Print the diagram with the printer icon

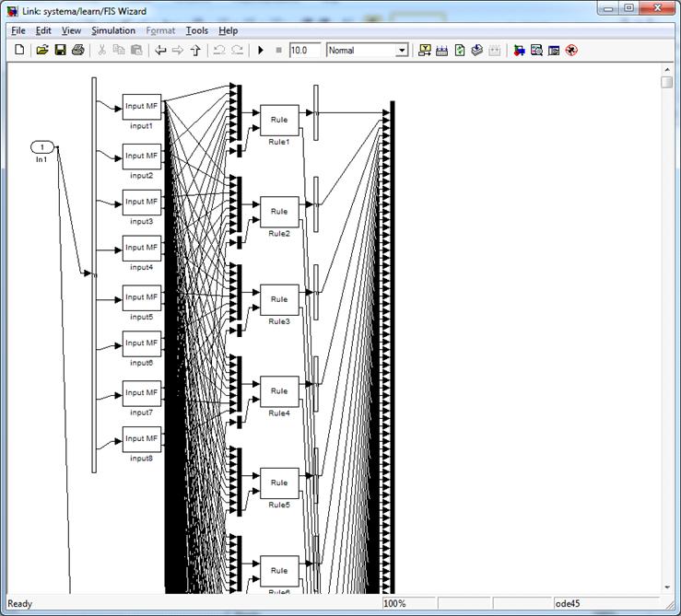pos(77,51)
